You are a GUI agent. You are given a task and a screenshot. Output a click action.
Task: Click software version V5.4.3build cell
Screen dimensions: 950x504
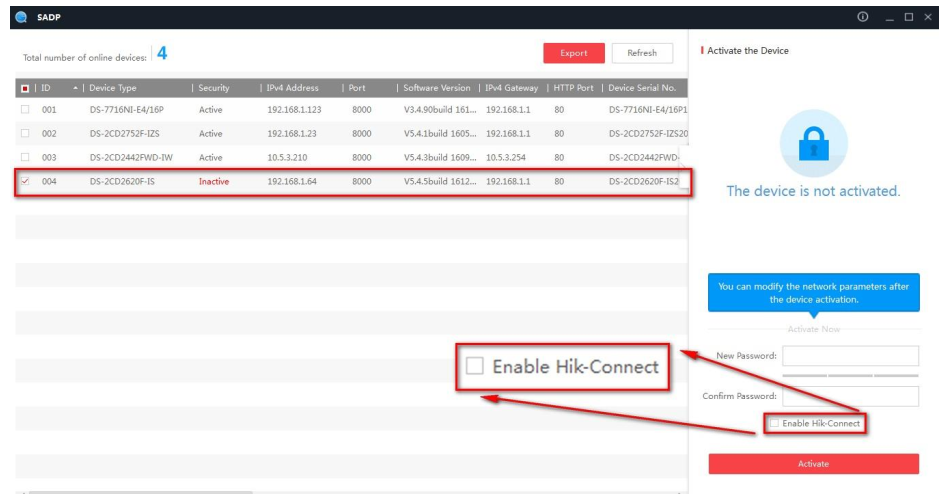point(440,157)
